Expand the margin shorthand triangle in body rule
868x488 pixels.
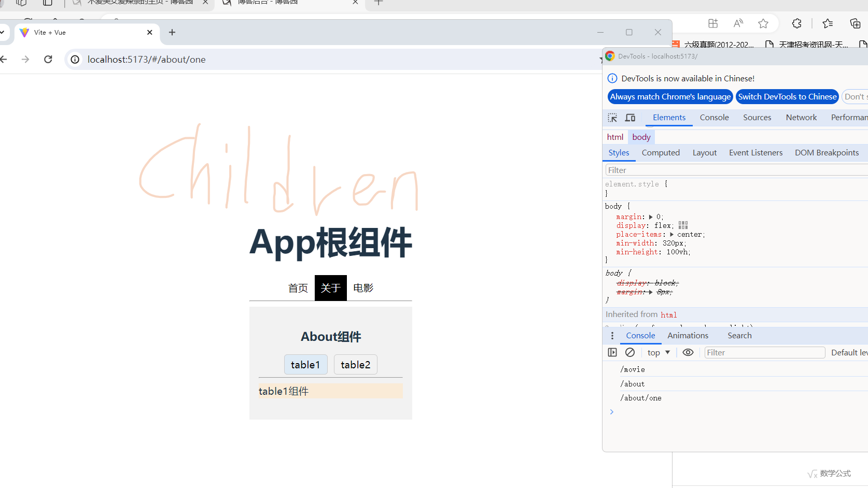(651, 217)
